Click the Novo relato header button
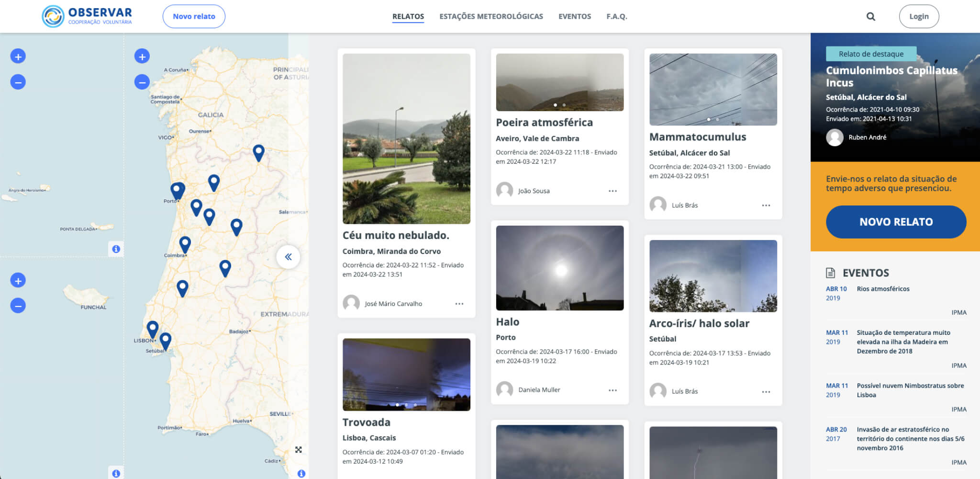 click(x=194, y=17)
